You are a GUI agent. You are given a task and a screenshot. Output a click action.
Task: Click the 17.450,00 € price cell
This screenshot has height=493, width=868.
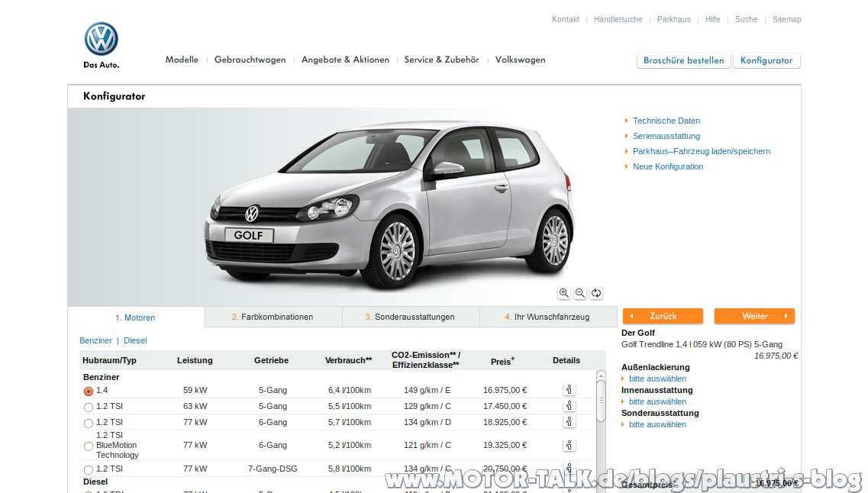click(x=505, y=406)
